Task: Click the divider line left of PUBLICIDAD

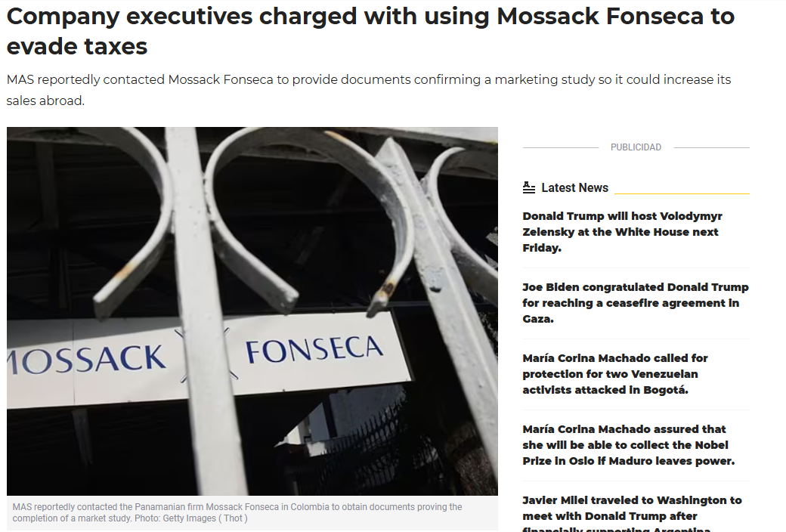Action: (x=560, y=147)
